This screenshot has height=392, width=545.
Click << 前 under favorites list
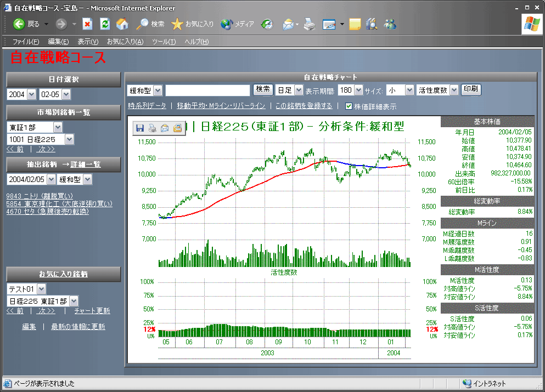pyautogui.click(x=15, y=311)
